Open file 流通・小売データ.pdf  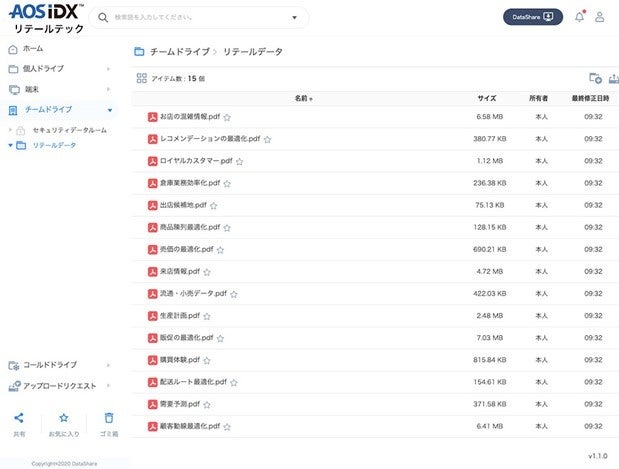pyautogui.click(x=193, y=293)
